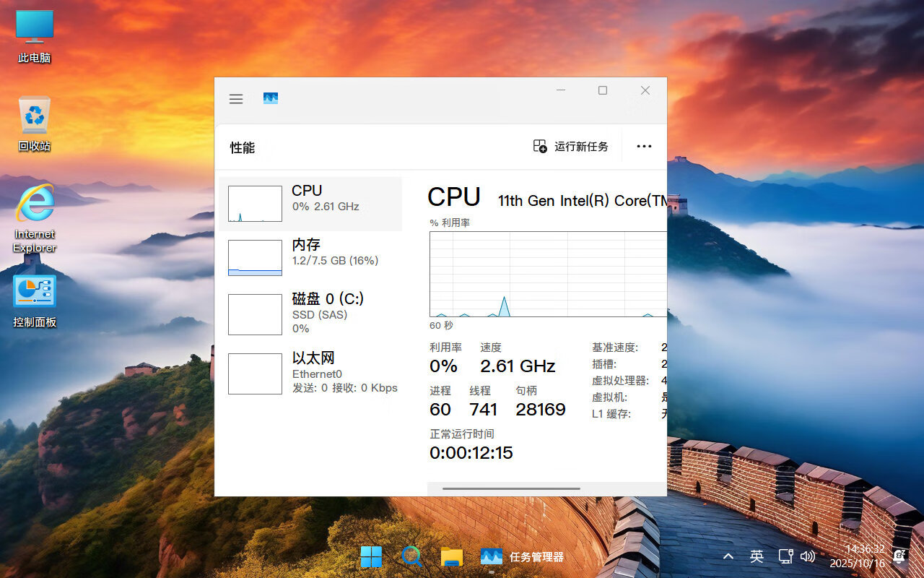Click the volume icon in system tray
The height and width of the screenshot is (578, 924).
point(808,556)
